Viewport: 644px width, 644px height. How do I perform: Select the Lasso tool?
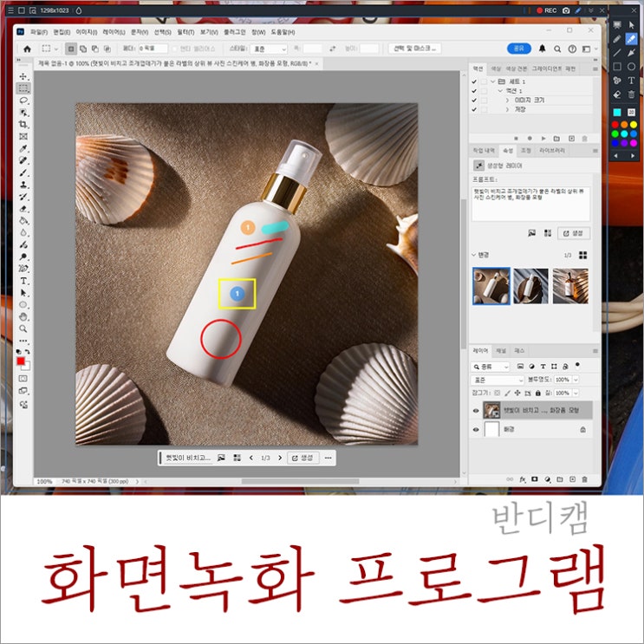[x=23, y=101]
